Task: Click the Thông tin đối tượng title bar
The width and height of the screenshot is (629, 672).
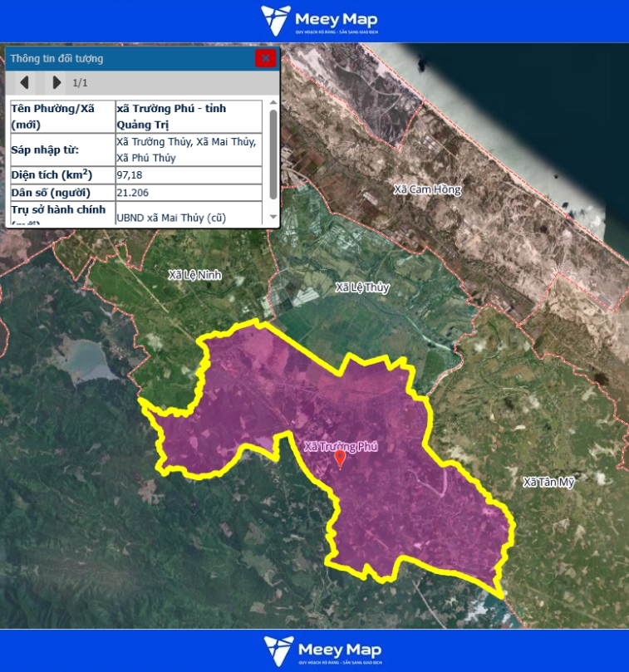Action: pos(125,58)
